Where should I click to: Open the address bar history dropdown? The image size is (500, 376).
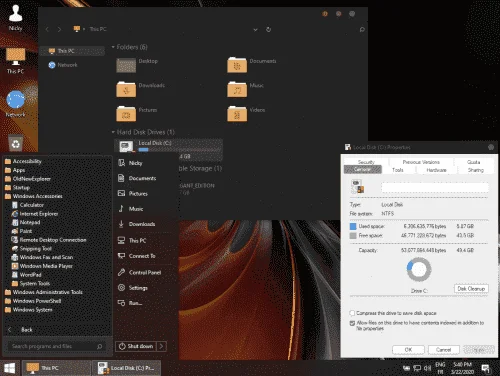tap(255, 30)
